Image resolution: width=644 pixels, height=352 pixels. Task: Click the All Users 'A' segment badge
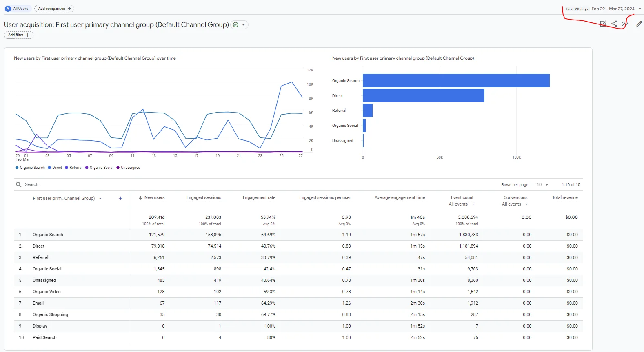click(x=8, y=9)
